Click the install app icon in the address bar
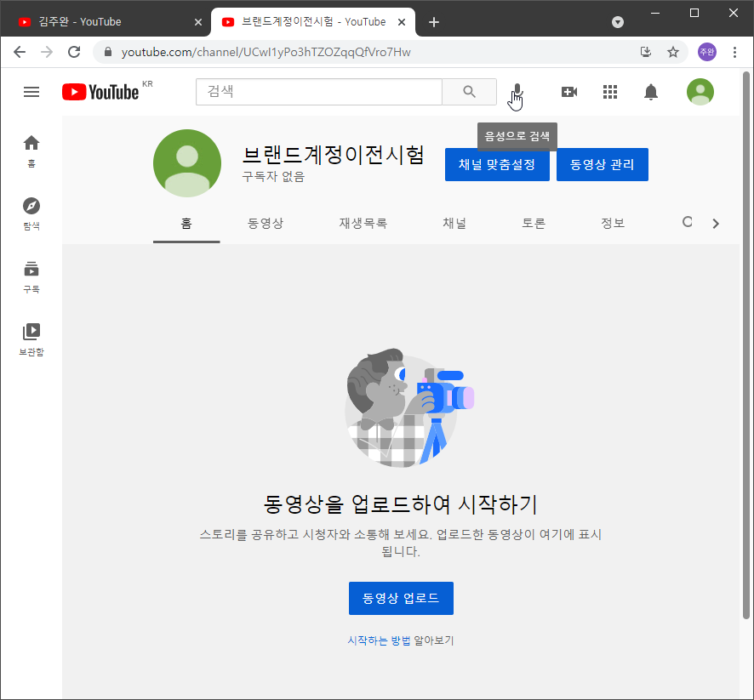 pos(646,52)
